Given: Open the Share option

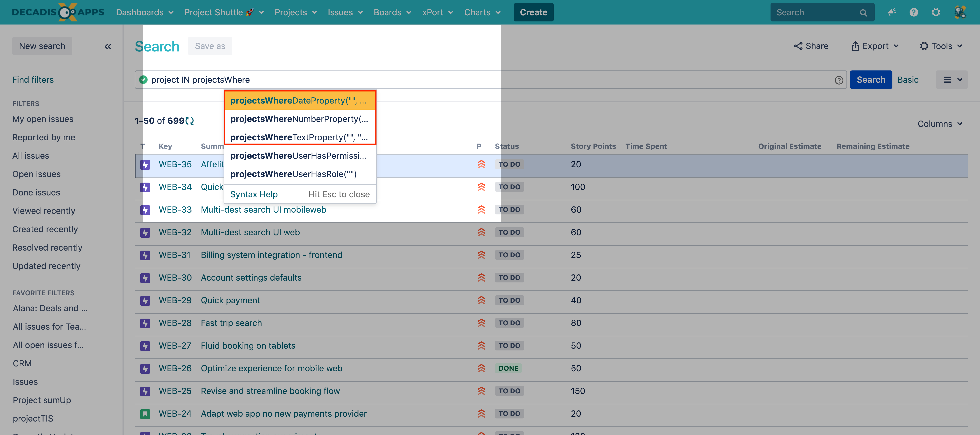Looking at the screenshot, I should coord(811,46).
